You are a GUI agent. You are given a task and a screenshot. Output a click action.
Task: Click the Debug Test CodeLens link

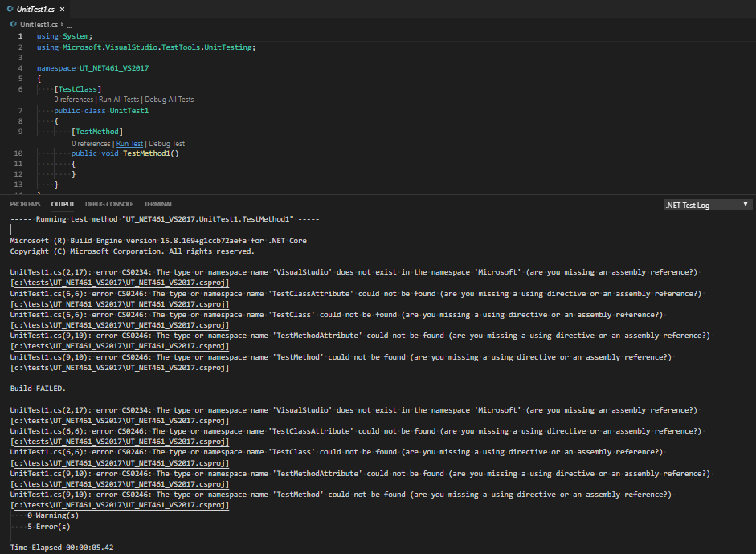169,143
